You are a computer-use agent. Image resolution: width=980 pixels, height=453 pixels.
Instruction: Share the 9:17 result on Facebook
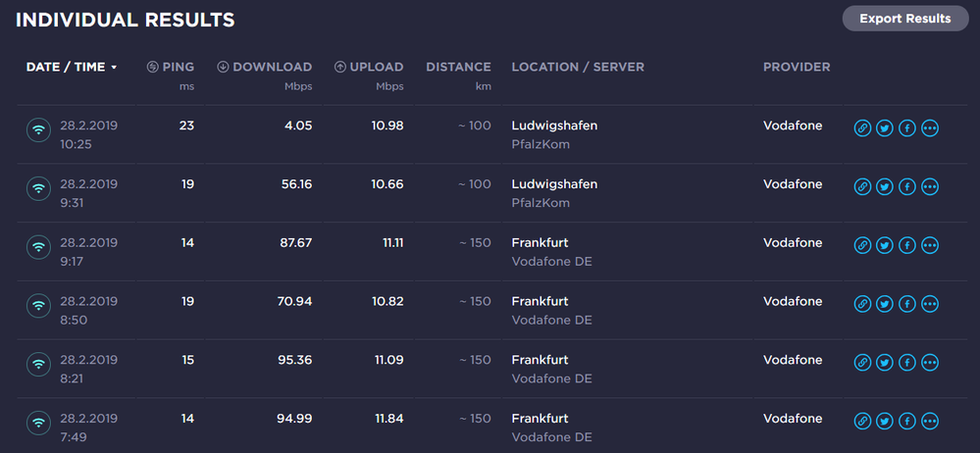pyautogui.click(x=907, y=245)
